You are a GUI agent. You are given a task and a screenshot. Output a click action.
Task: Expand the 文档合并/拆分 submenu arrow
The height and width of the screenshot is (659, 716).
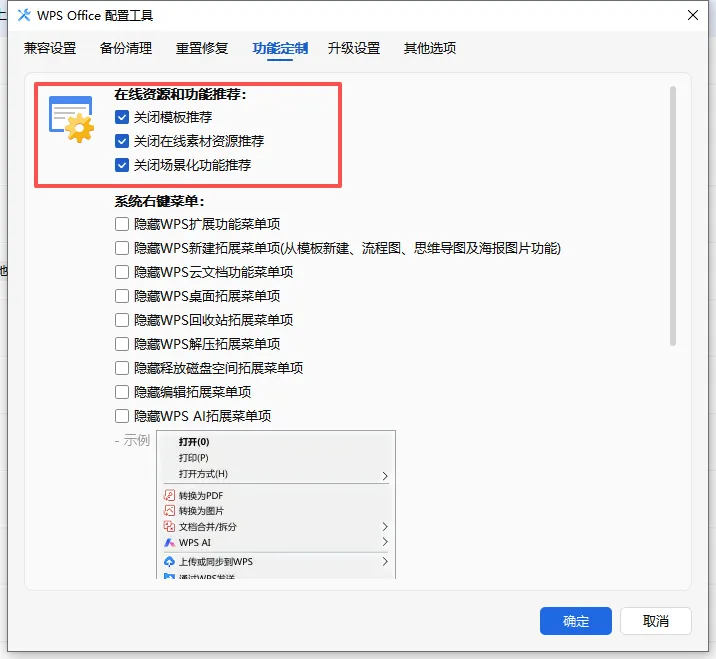point(385,527)
